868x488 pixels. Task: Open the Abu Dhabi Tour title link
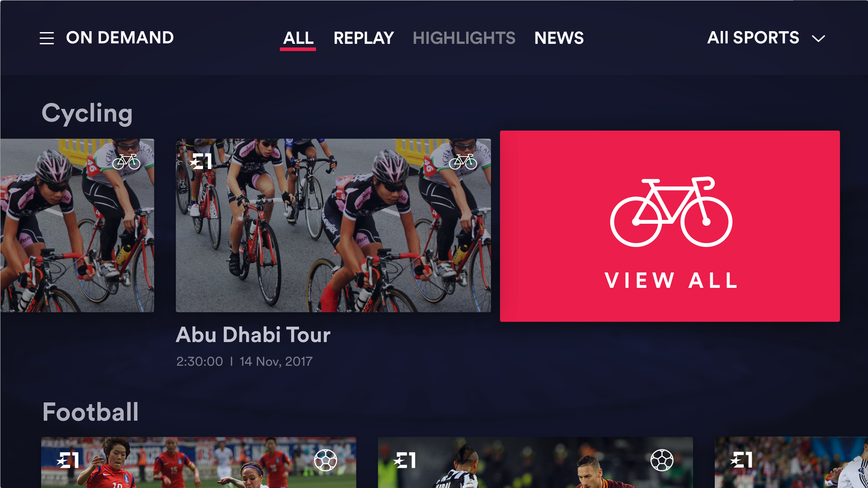coord(253,335)
